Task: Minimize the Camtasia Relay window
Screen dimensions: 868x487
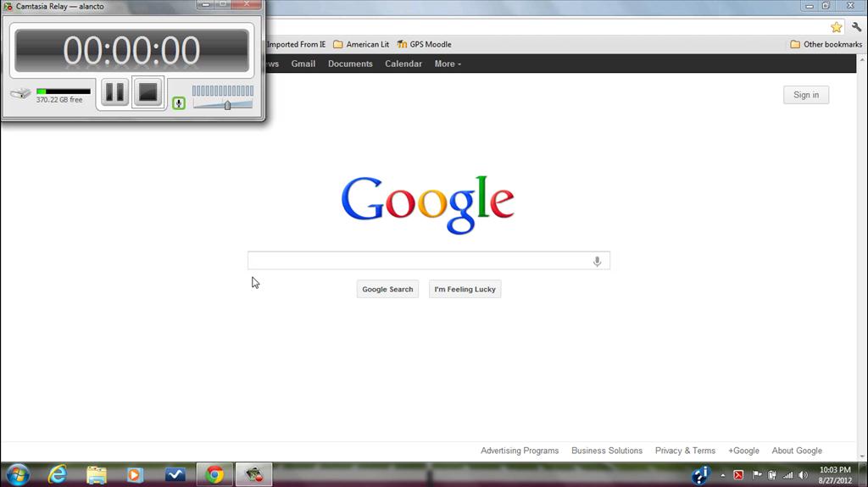Action: click(205, 4)
